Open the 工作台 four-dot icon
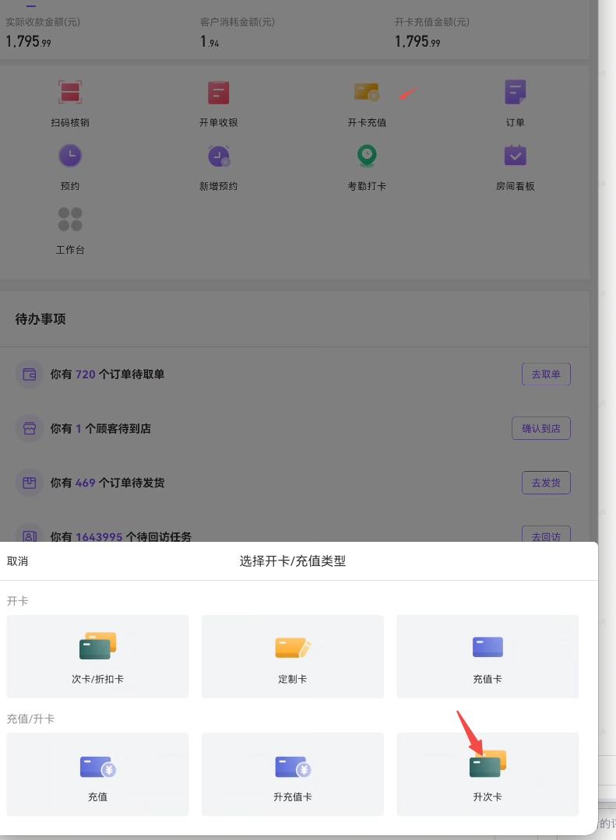The height and width of the screenshot is (840, 616). tap(69, 219)
